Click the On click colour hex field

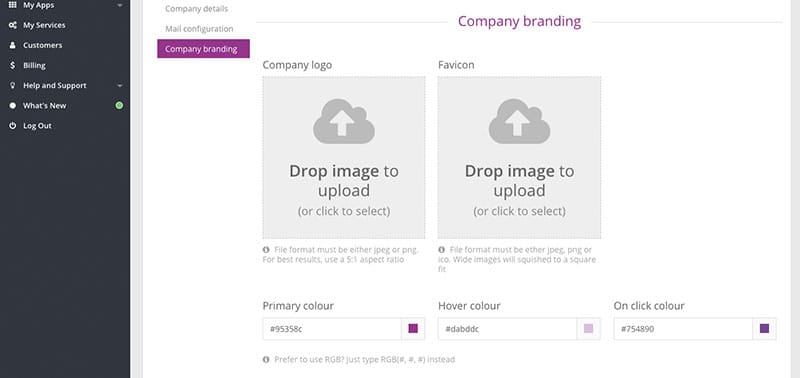click(x=683, y=329)
